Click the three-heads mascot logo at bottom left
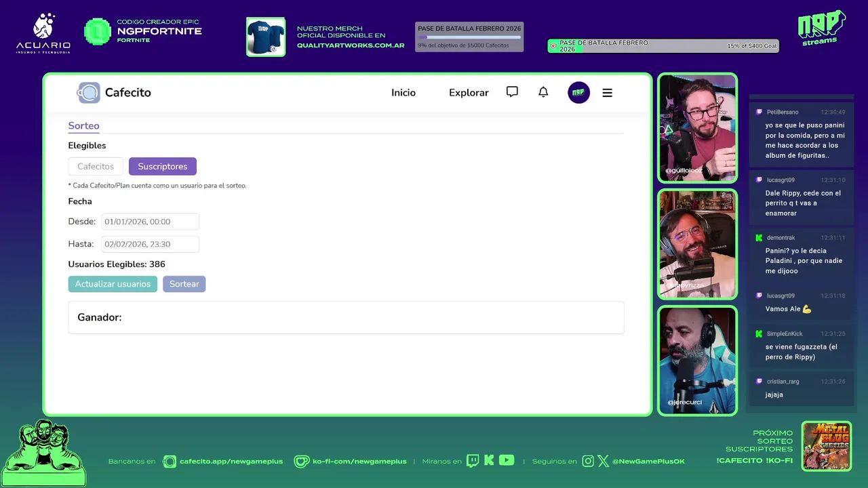Screen dimensions: 868x488 [43, 453]
